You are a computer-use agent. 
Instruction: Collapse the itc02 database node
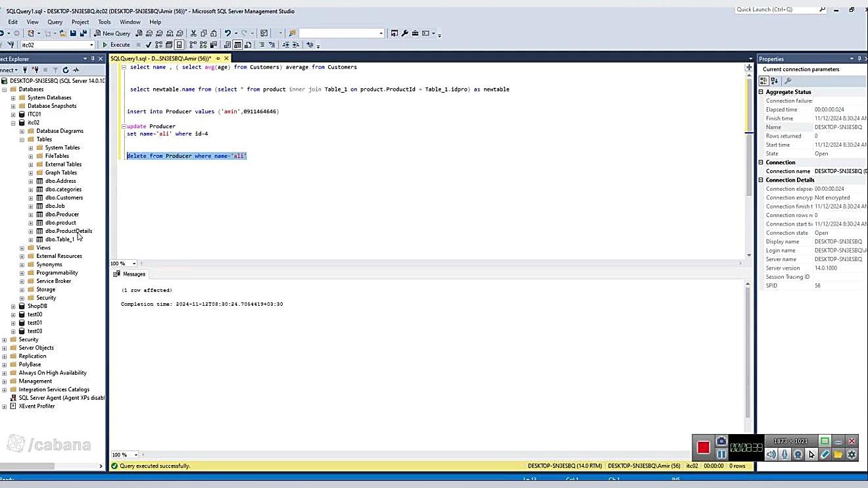pyautogui.click(x=13, y=122)
